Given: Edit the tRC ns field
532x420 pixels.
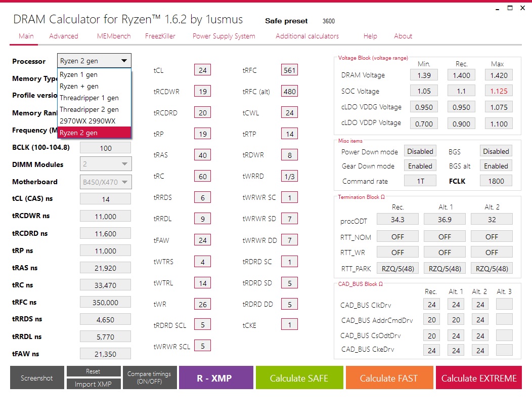Looking at the screenshot, I should 106,285.
